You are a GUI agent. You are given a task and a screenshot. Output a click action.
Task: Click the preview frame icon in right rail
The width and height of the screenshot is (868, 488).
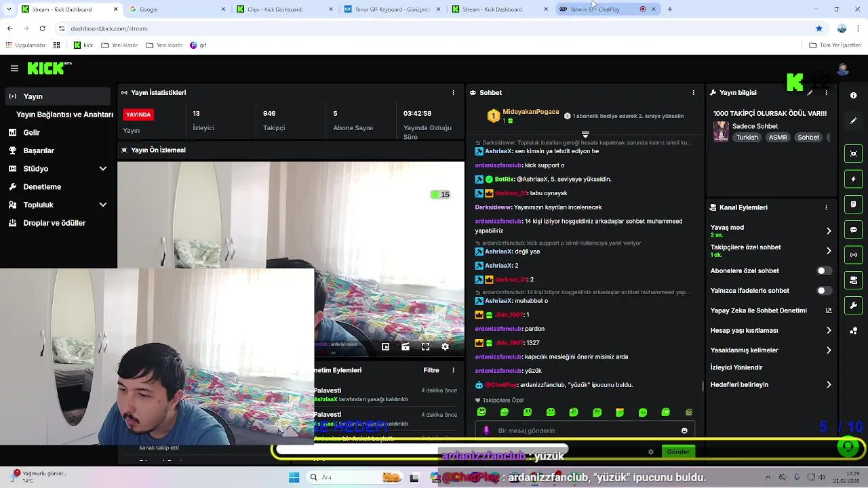pos(854,154)
